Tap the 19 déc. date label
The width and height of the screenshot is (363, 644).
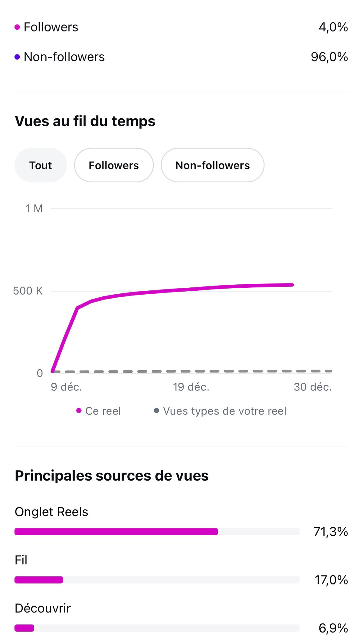pos(191,387)
